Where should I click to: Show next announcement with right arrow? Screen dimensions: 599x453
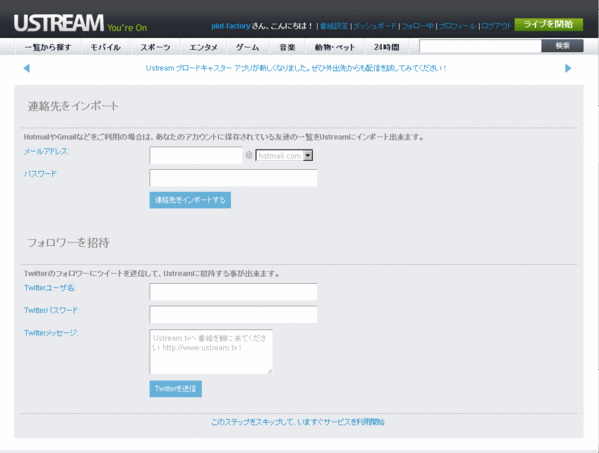pos(568,68)
